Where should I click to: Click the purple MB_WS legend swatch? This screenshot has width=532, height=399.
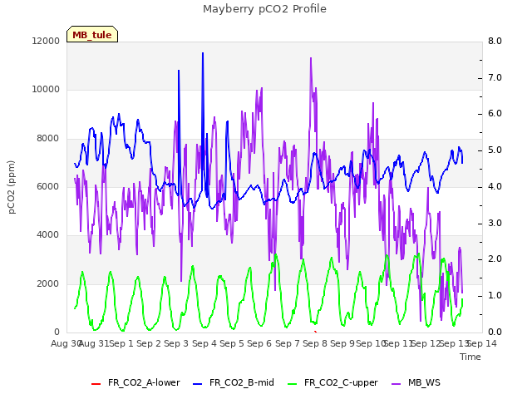point(397,384)
